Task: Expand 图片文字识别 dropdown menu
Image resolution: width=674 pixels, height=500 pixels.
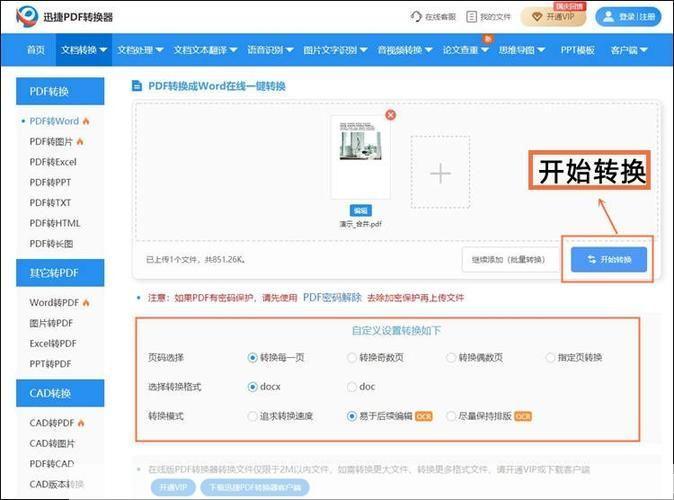Action: pyautogui.click(x=335, y=50)
